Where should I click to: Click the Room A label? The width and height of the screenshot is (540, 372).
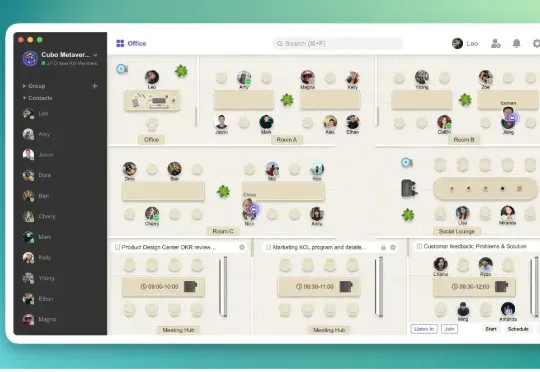287,140
